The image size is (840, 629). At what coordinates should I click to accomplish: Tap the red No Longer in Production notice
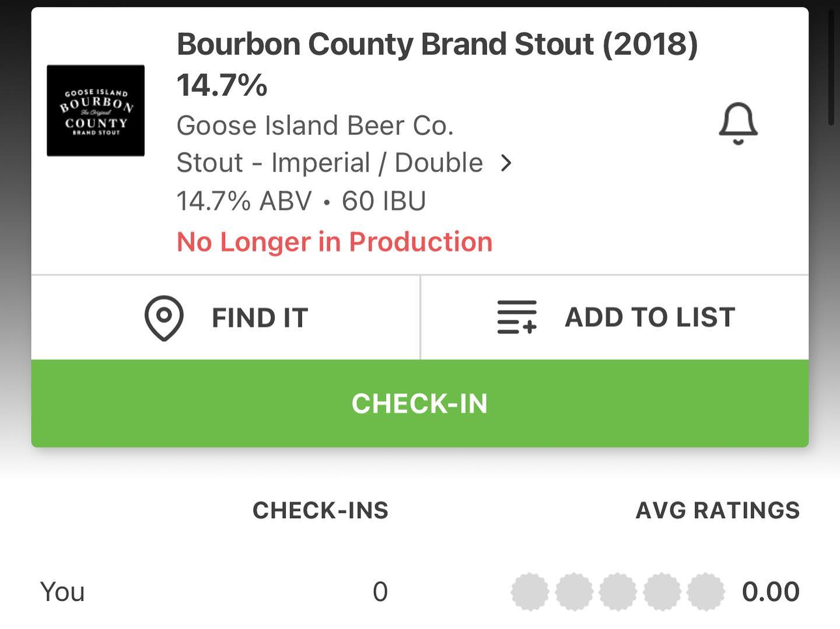[334, 242]
